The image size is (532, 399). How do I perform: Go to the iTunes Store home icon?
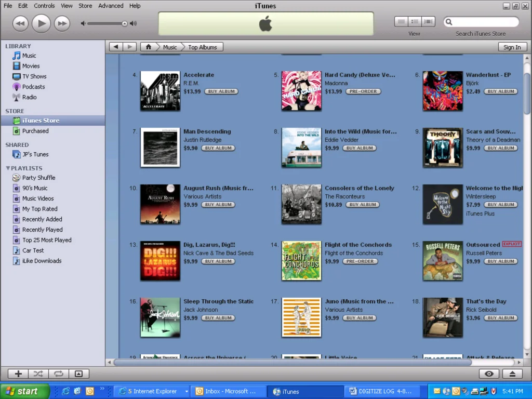tap(148, 47)
